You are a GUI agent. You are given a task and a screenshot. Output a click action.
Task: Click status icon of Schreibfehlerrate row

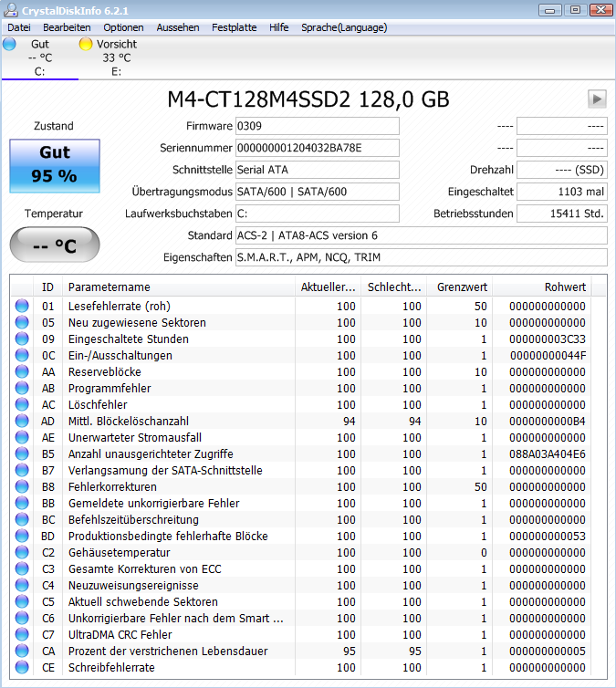click(22, 667)
